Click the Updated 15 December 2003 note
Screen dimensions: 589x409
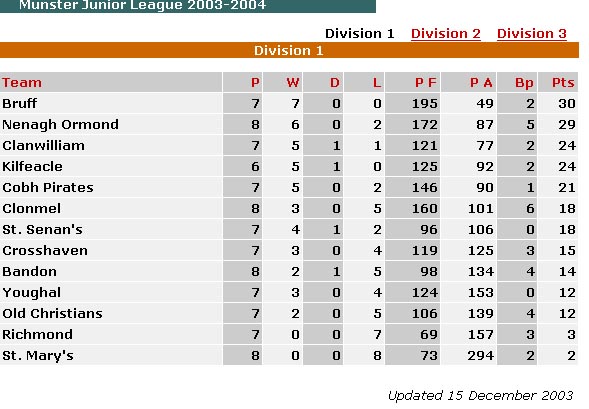click(480, 395)
